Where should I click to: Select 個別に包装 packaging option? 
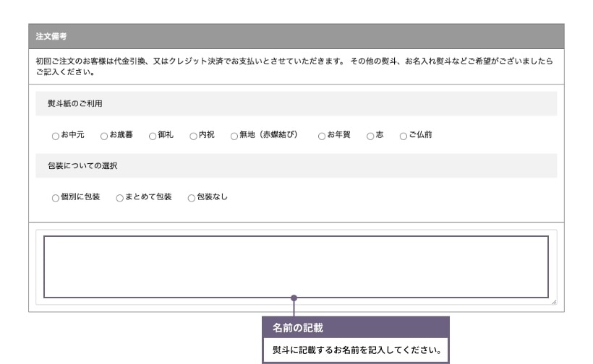56,197
